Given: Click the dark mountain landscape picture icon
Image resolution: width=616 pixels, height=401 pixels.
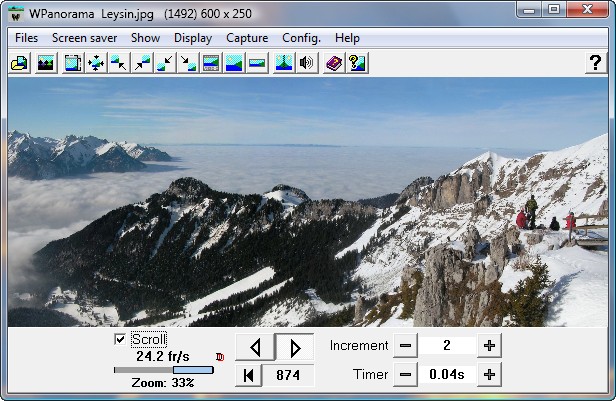Looking at the screenshot, I should click(x=46, y=63).
